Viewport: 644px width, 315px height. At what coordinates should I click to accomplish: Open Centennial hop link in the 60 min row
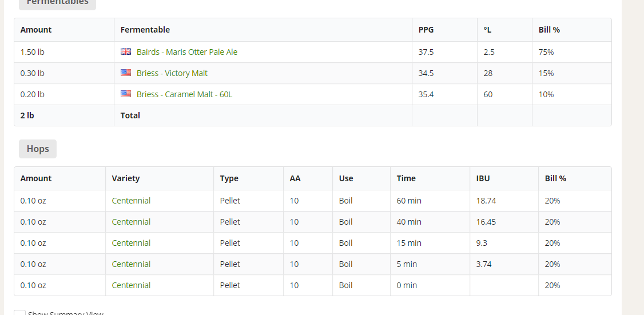pyautogui.click(x=131, y=201)
